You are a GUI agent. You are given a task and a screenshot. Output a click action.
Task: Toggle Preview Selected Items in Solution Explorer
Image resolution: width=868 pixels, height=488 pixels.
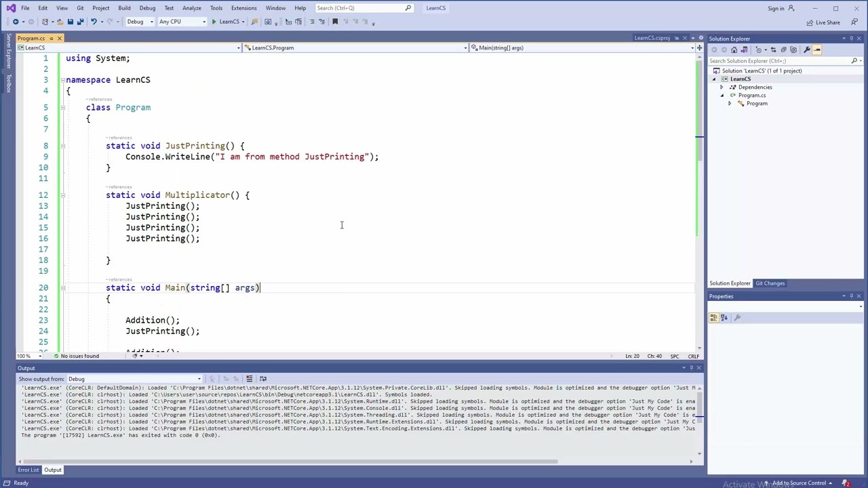817,50
